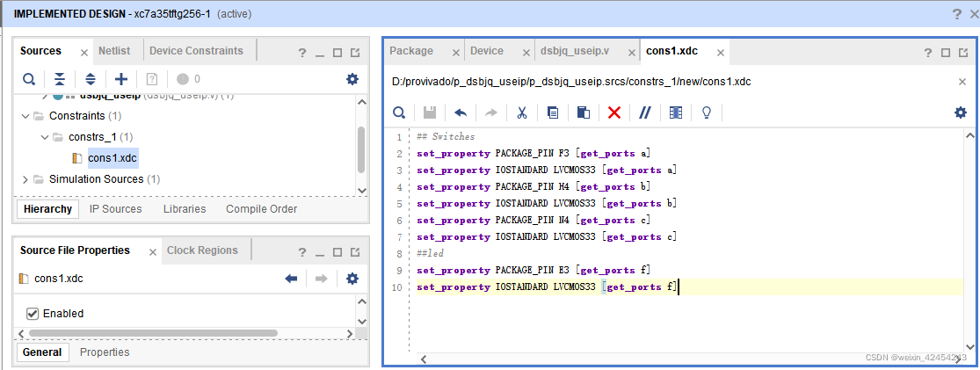The height and width of the screenshot is (370, 980).
Task: Dismiss the file path bar
Action: coord(962,82)
